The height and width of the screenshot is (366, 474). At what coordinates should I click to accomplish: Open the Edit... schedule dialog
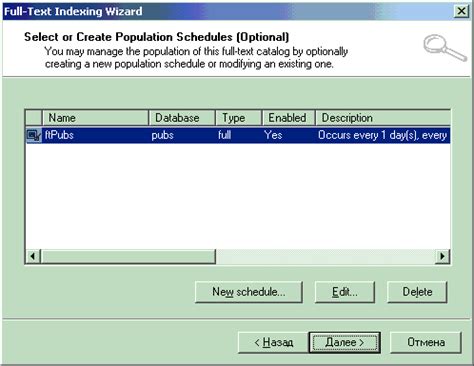pyautogui.click(x=345, y=292)
